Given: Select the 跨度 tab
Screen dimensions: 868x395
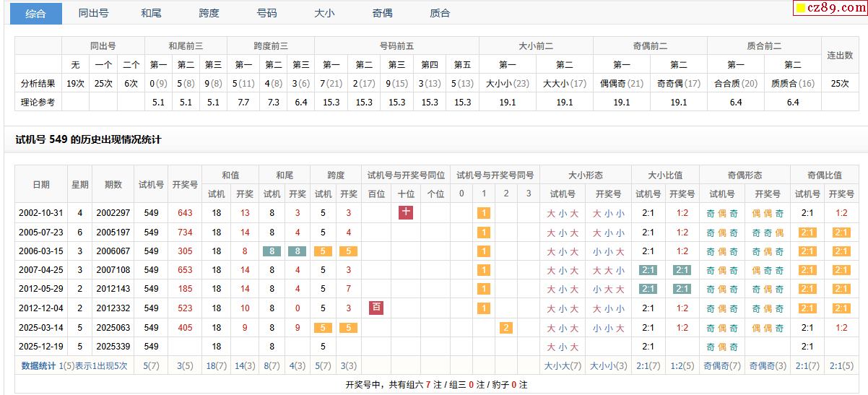Looking at the screenshot, I should pyautogui.click(x=209, y=13).
